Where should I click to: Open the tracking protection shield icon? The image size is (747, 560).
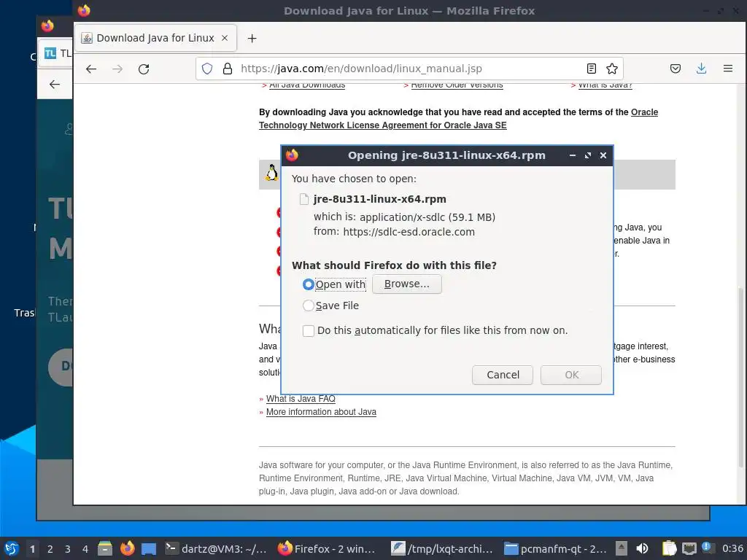(x=207, y=69)
